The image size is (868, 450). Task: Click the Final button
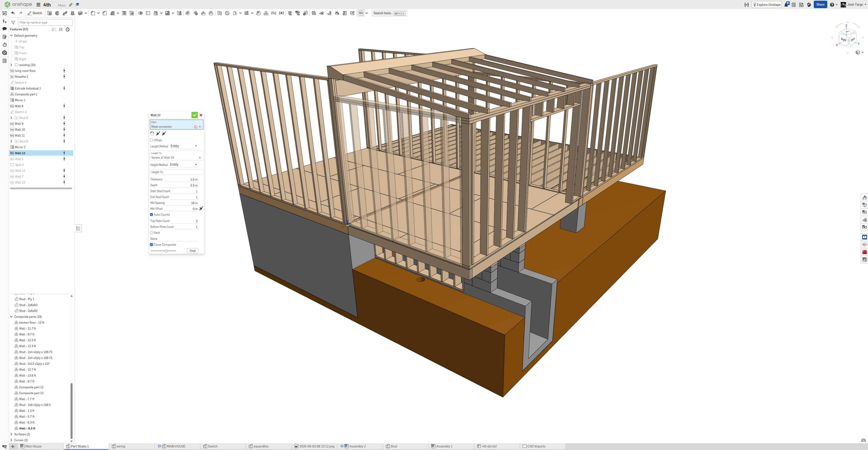(193, 251)
